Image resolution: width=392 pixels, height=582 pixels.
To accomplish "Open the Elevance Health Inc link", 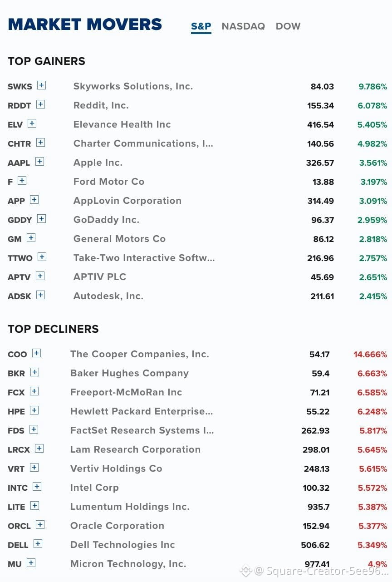I will tap(122, 124).
